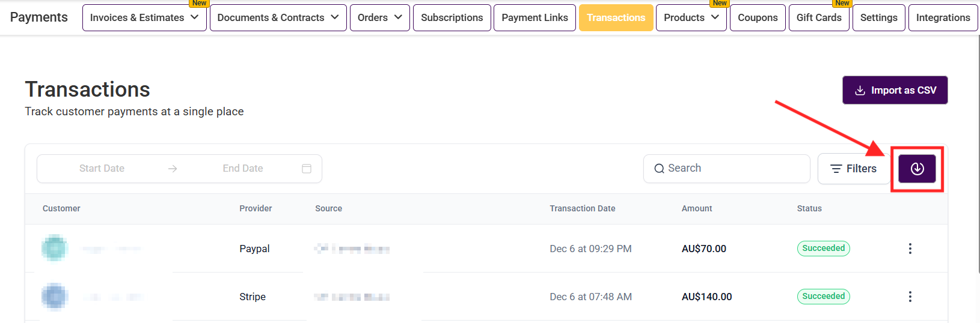Open the Integrations tab
This screenshot has width=980, height=323.
(943, 17)
